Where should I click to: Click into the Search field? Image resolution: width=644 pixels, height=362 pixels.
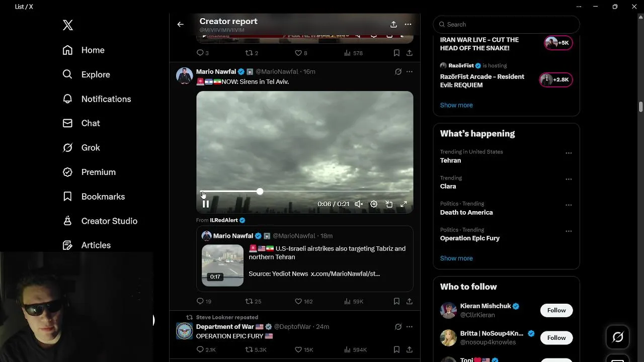tap(506, 24)
